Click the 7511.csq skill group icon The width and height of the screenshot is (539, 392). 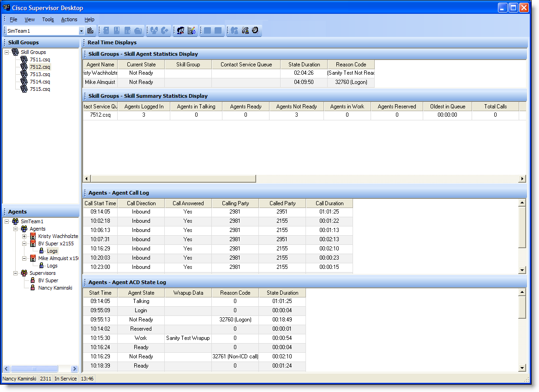coord(24,59)
